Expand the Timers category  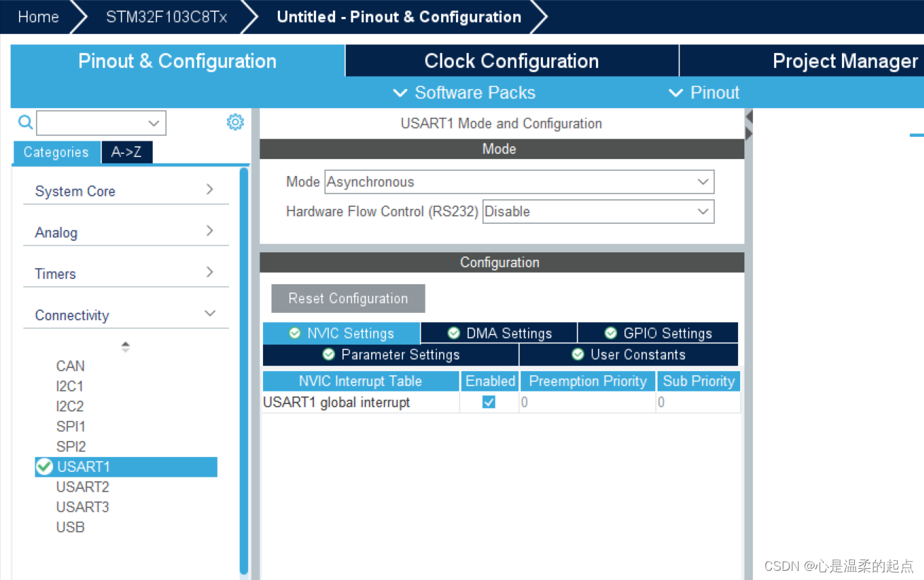click(126, 273)
